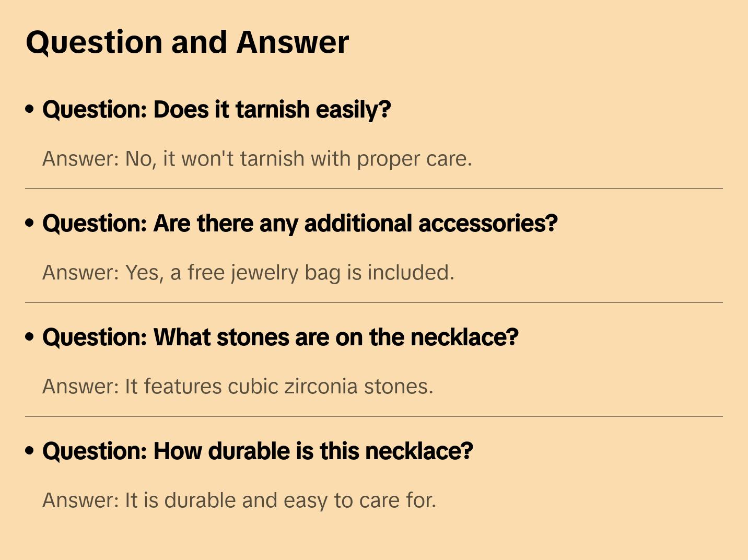The image size is (748, 560).
Task: Select the 'How durable is this necklace?' question
Action: pos(258,451)
